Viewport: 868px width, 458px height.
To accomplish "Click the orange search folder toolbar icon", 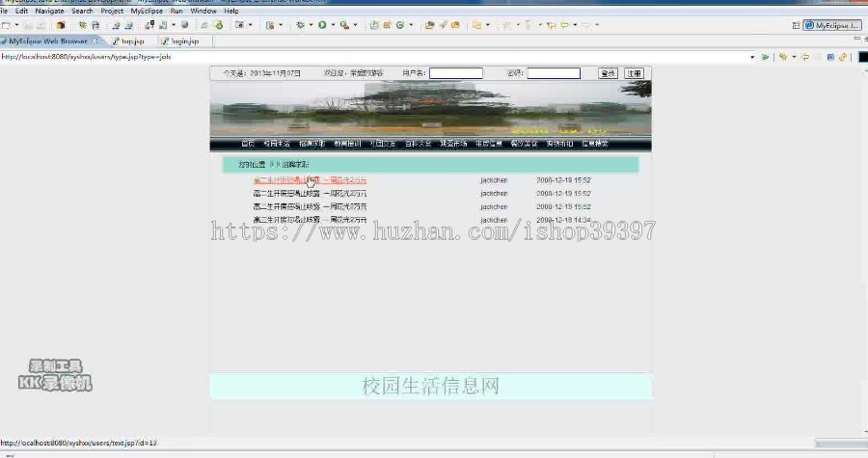I will tap(455, 25).
